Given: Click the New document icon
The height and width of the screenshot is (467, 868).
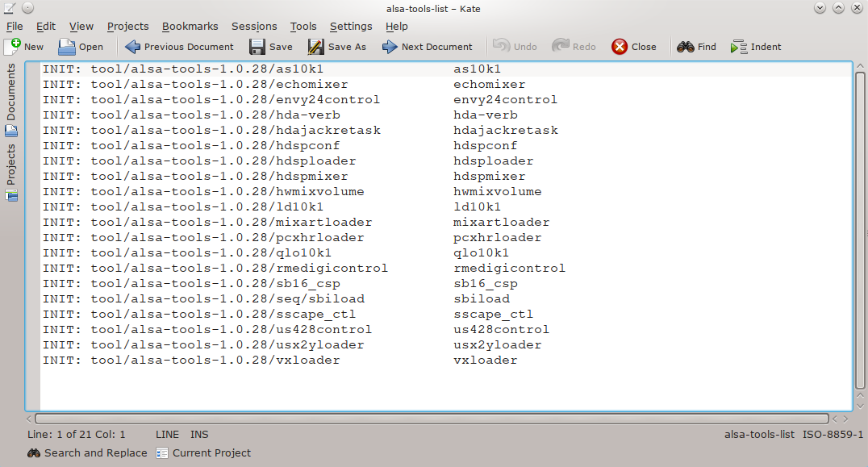Looking at the screenshot, I should [13, 47].
